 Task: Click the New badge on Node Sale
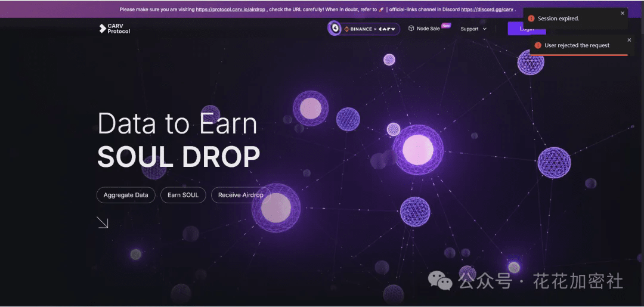(x=446, y=26)
